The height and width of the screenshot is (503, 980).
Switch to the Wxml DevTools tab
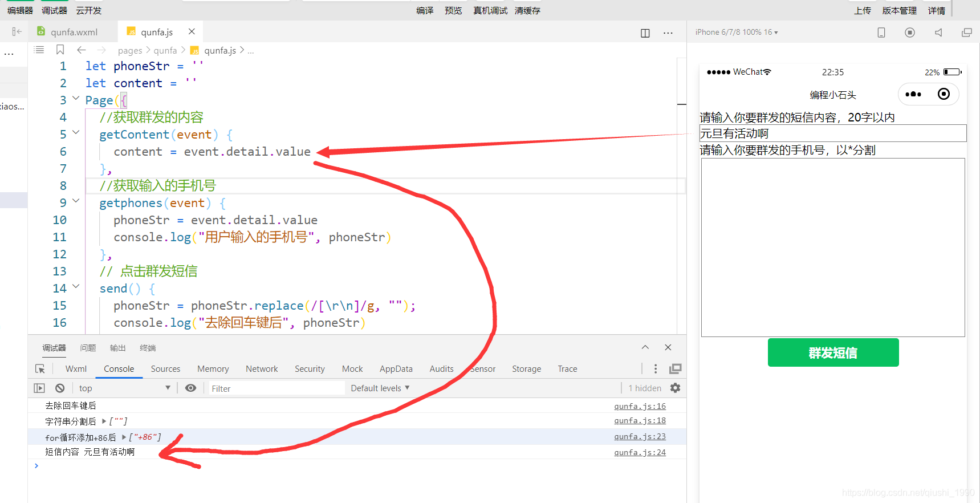point(76,369)
